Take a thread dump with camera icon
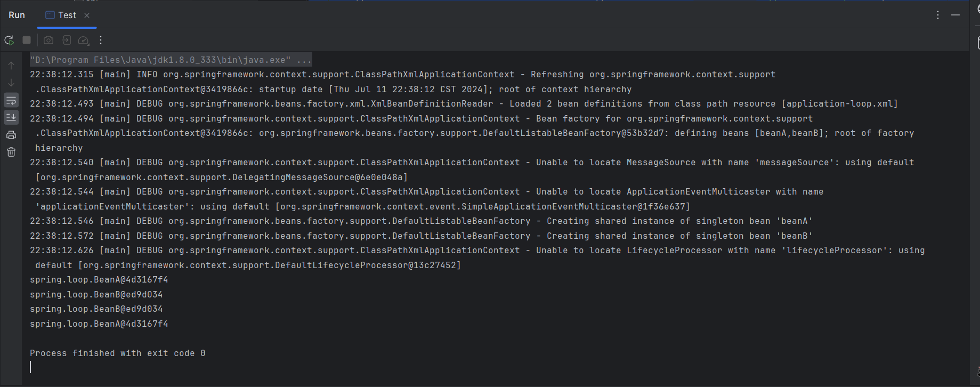Screen dimensions: 980x387 (x=48, y=40)
